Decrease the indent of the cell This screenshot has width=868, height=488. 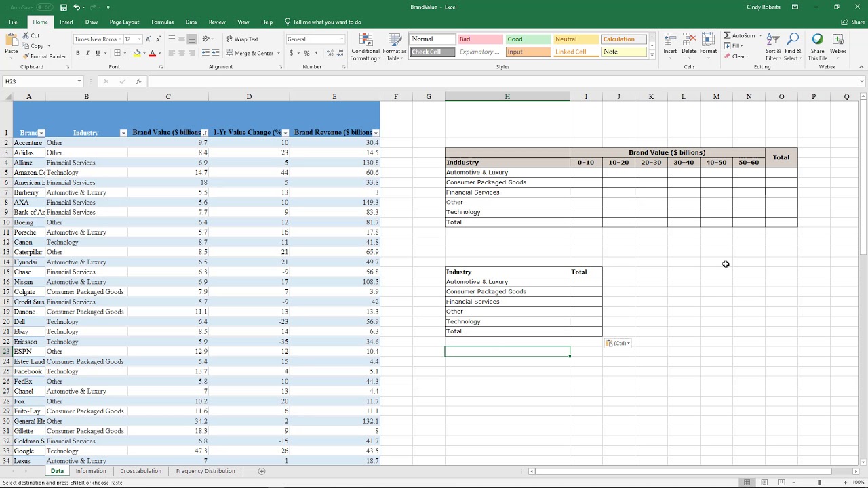(x=205, y=53)
